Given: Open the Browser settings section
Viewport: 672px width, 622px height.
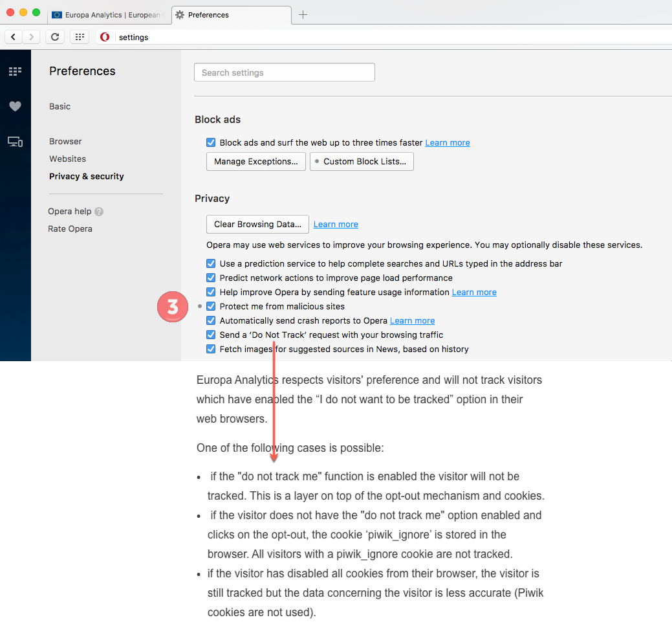Looking at the screenshot, I should click(65, 142).
